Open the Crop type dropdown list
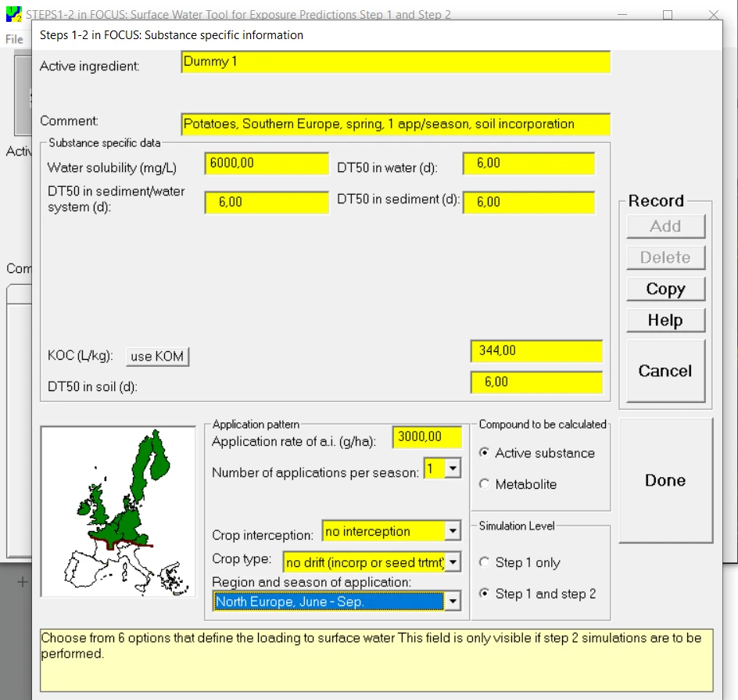 pos(453,562)
